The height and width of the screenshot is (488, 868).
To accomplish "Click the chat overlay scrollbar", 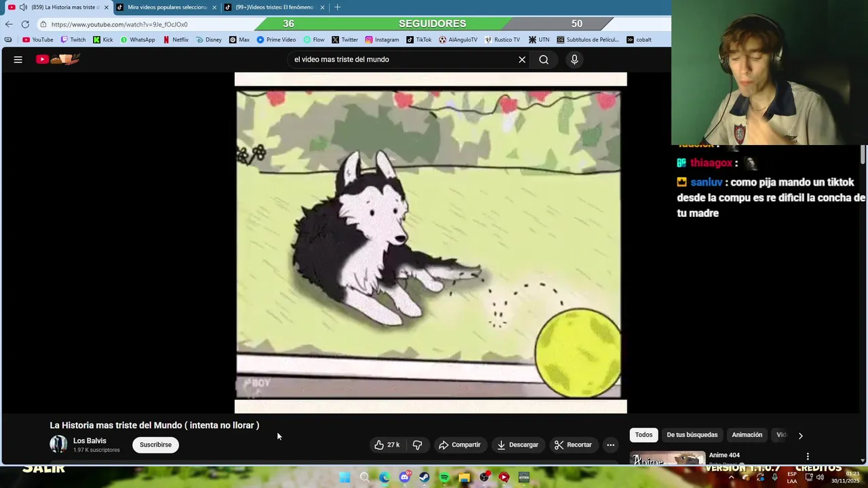I will 863,155.
